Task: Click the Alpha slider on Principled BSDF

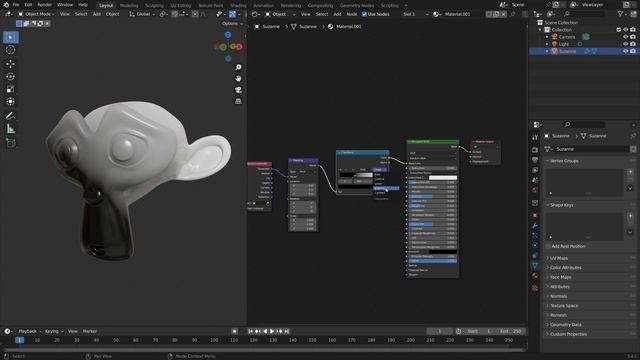Action: 433,261
